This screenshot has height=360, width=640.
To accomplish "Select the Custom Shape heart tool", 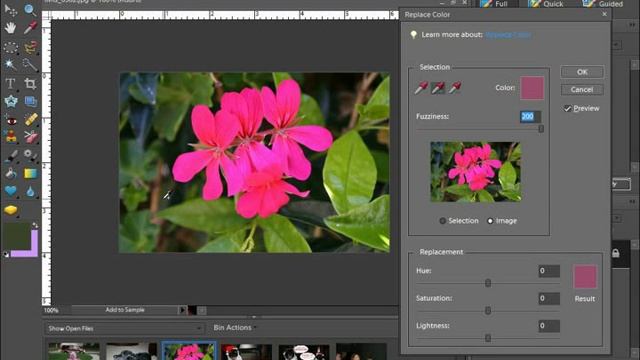I will 11,191.
